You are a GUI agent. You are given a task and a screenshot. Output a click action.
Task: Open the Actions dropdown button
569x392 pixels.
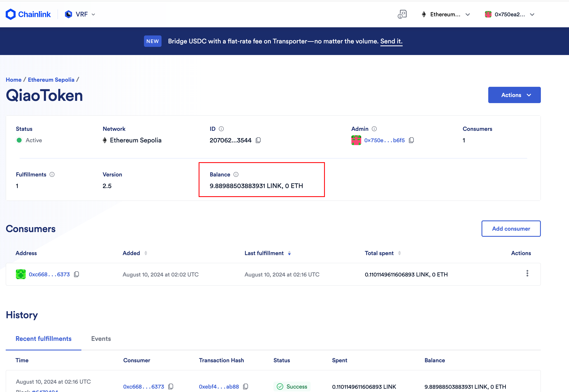click(x=514, y=95)
